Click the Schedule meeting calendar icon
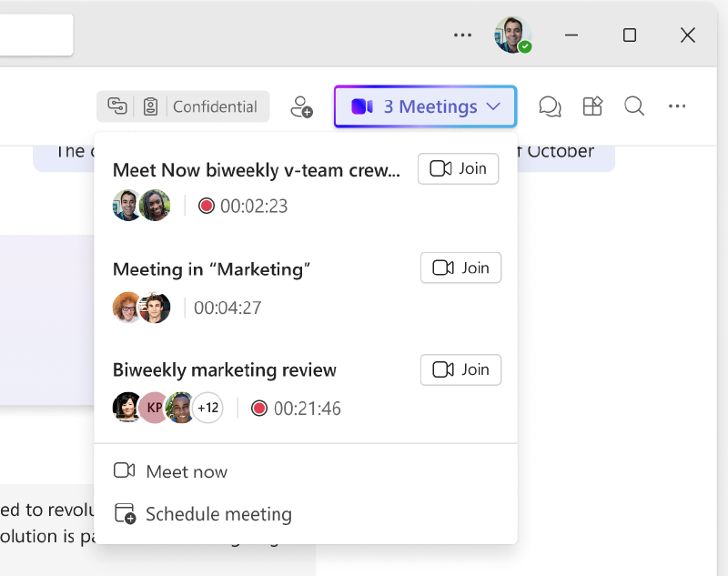 [x=124, y=513]
